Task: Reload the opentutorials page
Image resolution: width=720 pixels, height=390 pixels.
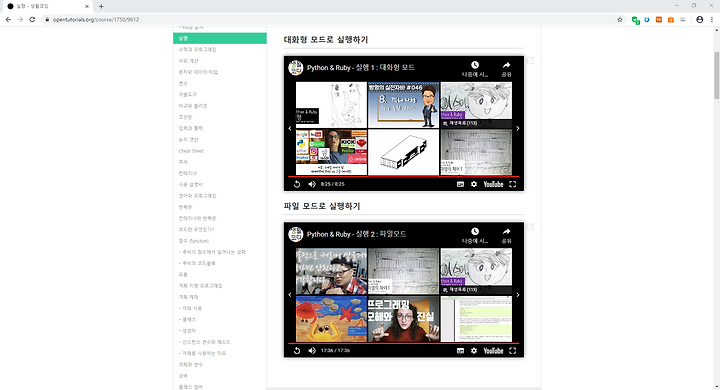Action: 32,20
